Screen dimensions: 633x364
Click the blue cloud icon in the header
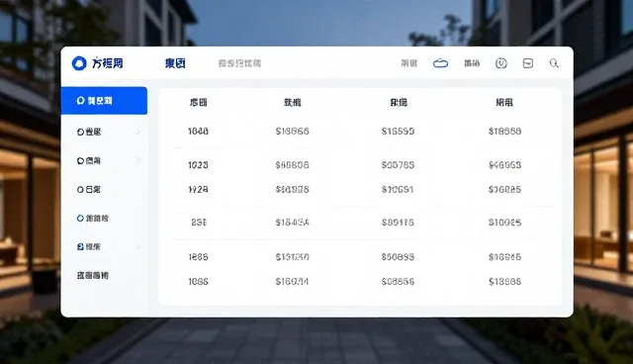440,63
